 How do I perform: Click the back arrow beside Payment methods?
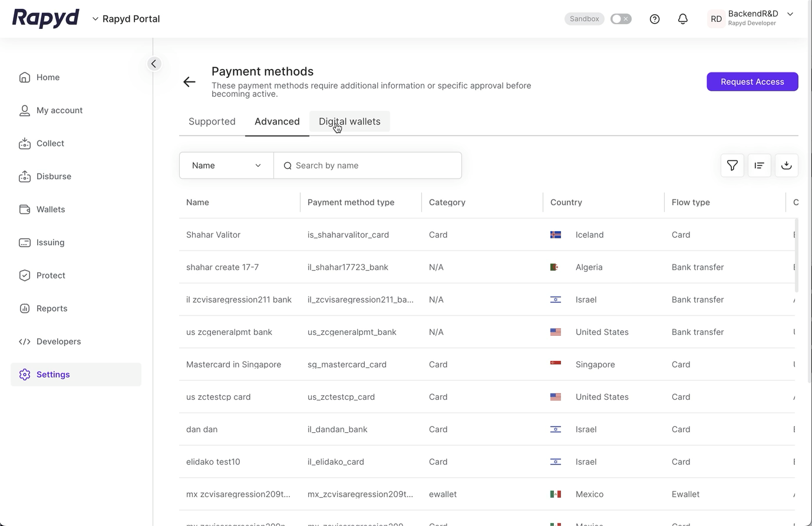[189, 82]
